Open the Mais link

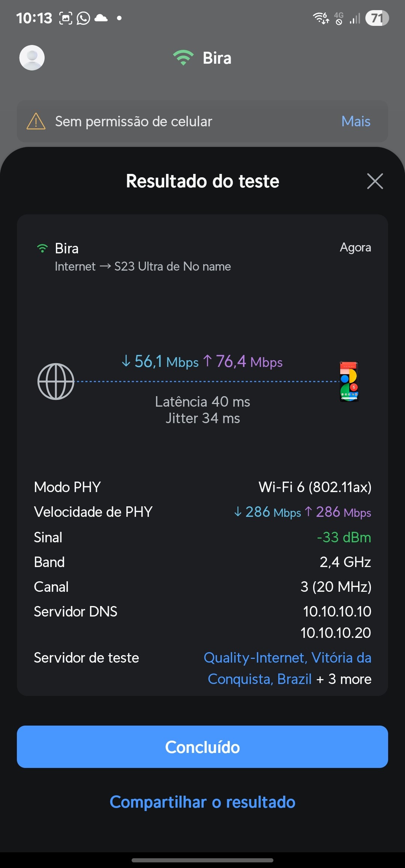[355, 121]
